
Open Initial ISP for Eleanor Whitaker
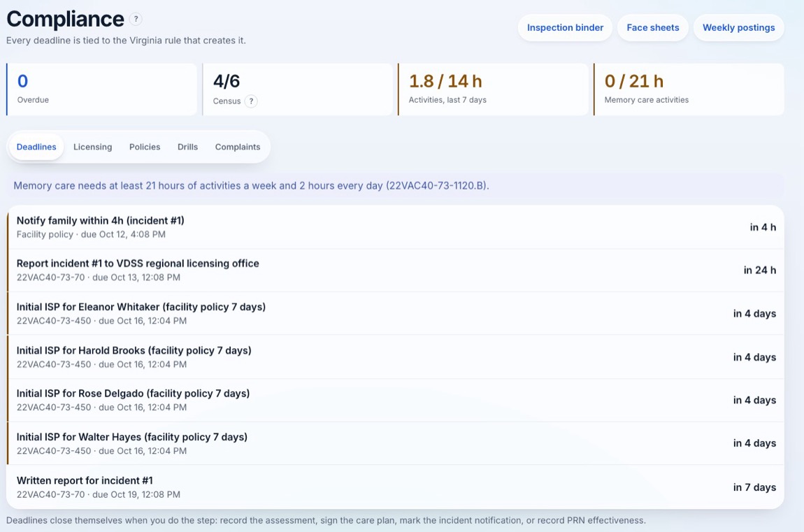tap(395, 313)
